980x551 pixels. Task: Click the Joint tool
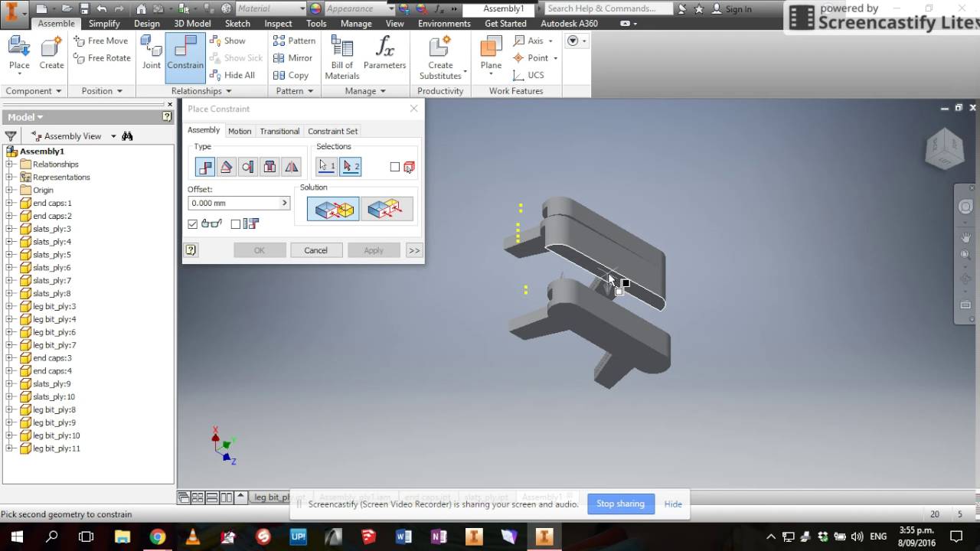point(152,54)
